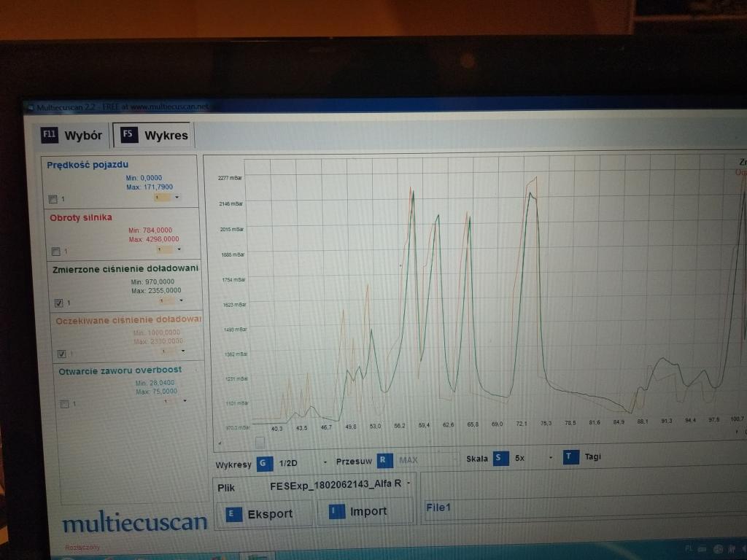Select the Prędkość pojazdu parameter name
This screenshot has width=747, height=560.
pyautogui.click(x=88, y=165)
